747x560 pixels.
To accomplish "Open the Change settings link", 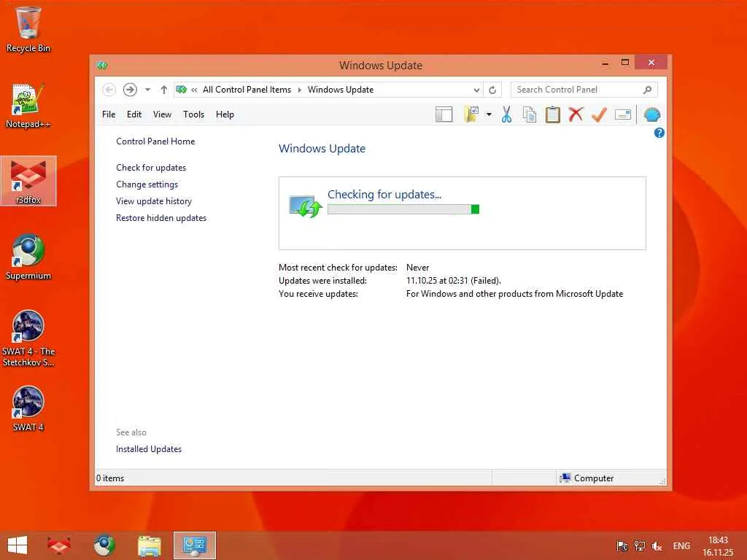I will coord(147,184).
